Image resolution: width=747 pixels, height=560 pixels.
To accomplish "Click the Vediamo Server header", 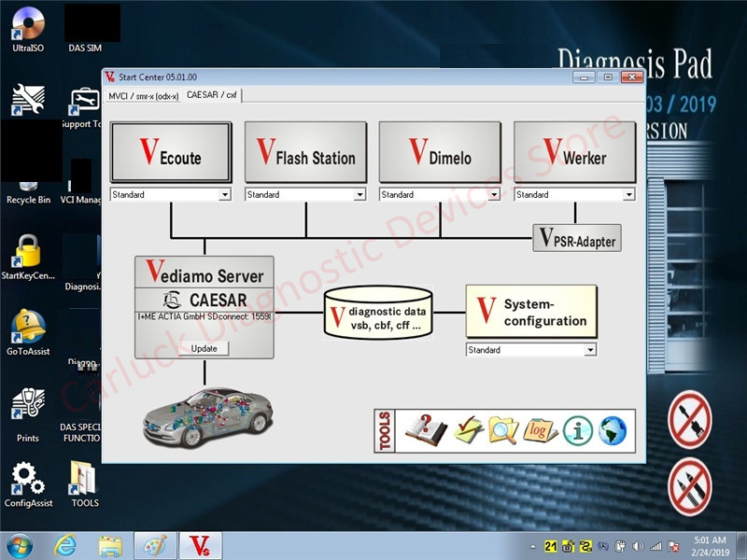I will click(204, 273).
